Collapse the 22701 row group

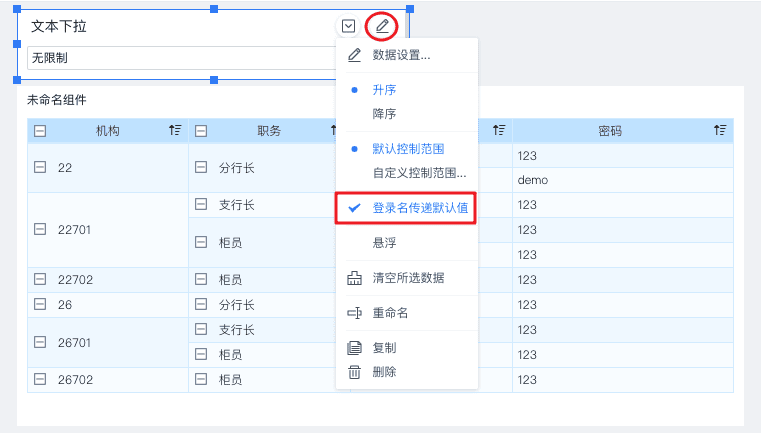click(x=40, y=229)
